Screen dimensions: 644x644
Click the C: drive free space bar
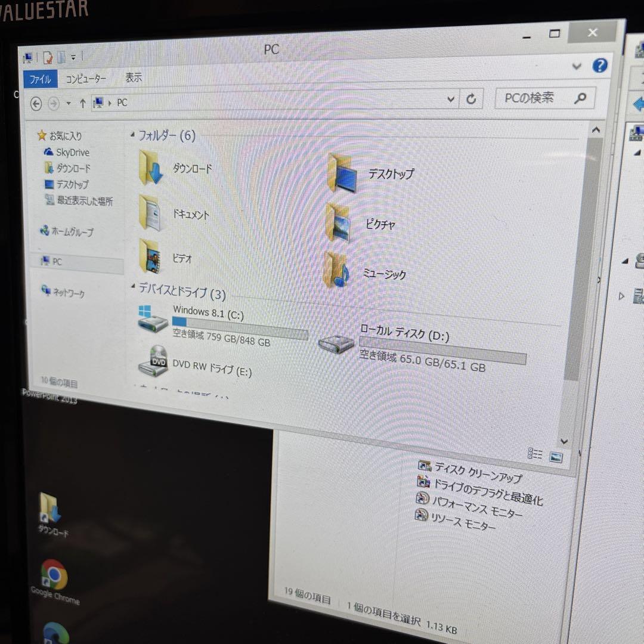[x=240, y=328]
